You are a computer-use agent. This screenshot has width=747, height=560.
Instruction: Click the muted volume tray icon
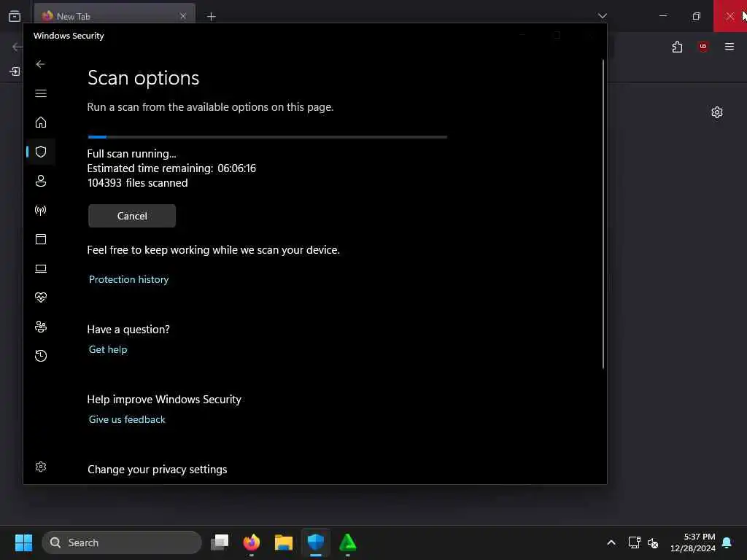point(653,542)
